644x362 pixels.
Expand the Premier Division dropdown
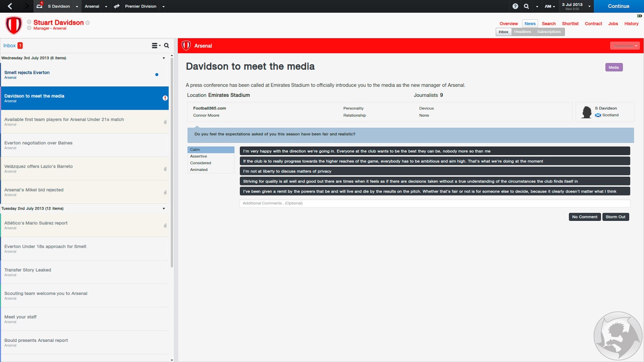[x=163, y=6]
